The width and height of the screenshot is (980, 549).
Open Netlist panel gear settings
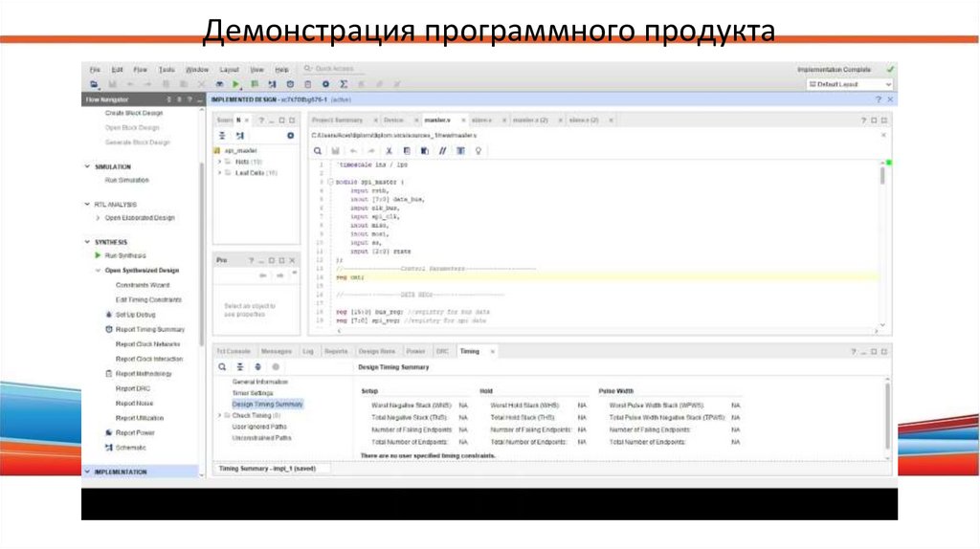[x=290, y=136]
